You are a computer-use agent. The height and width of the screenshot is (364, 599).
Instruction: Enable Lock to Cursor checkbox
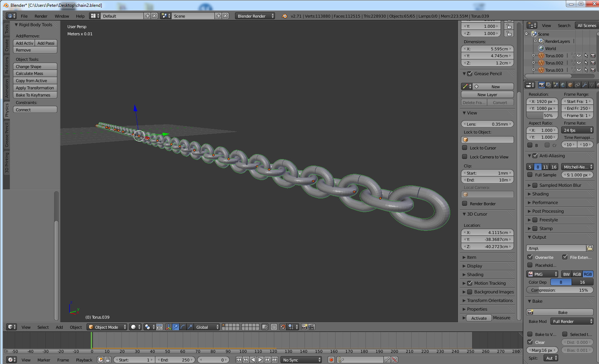click(x=465, y=148)
